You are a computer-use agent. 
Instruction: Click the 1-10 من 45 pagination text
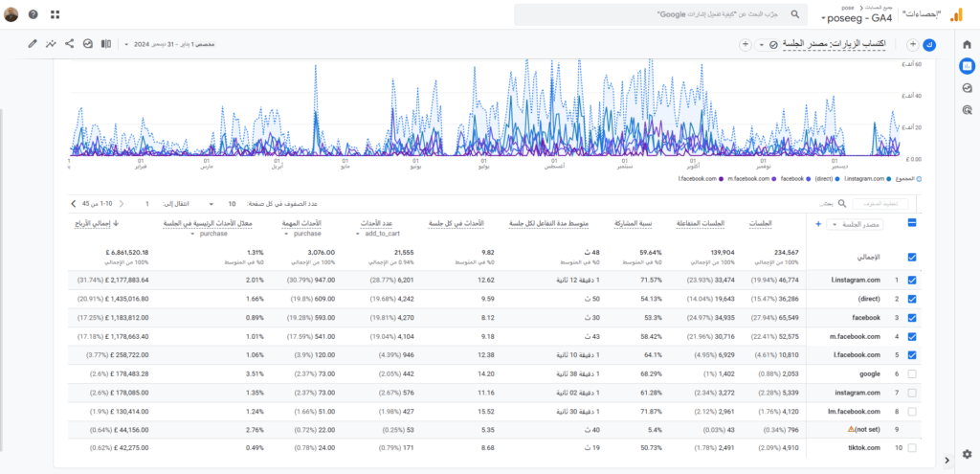[99, 204]
